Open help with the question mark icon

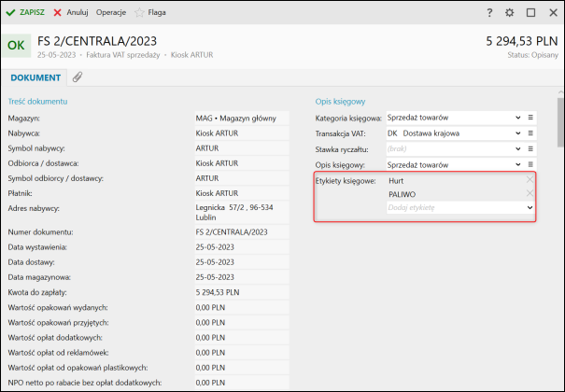click(x=489, y=13)
